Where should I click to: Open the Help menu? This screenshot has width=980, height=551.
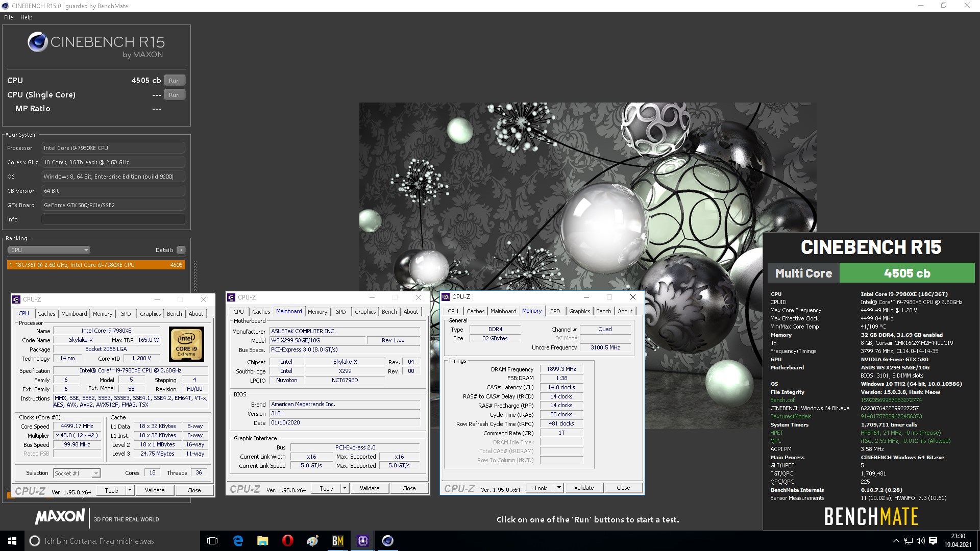click(27, 17)
